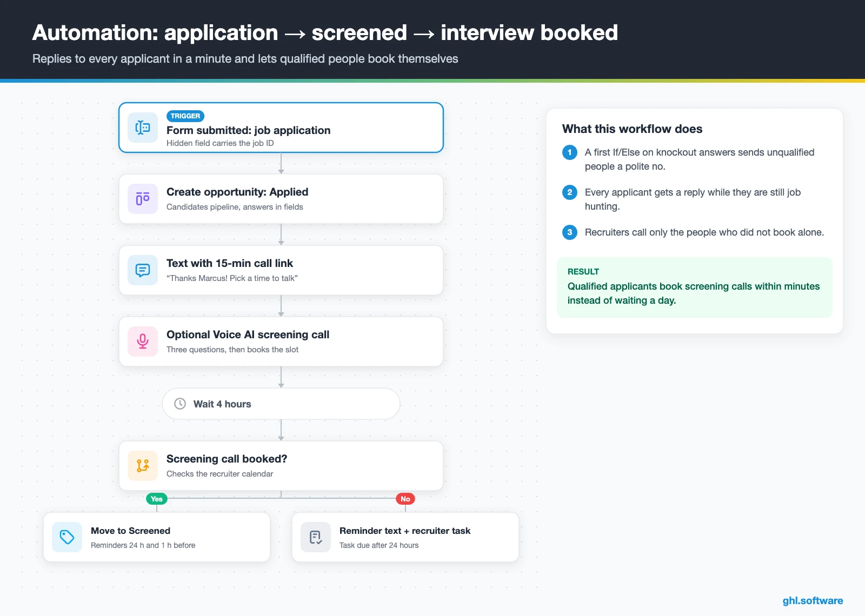Click the tag icon on Move to Screened
Screen dimensions: 865x616
point(67,537)
